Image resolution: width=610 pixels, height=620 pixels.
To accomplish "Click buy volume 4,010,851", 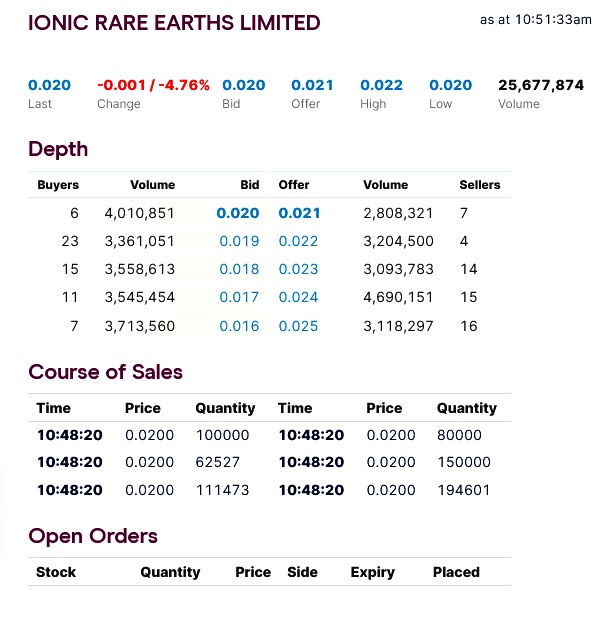I will click(x=140, y=214).
